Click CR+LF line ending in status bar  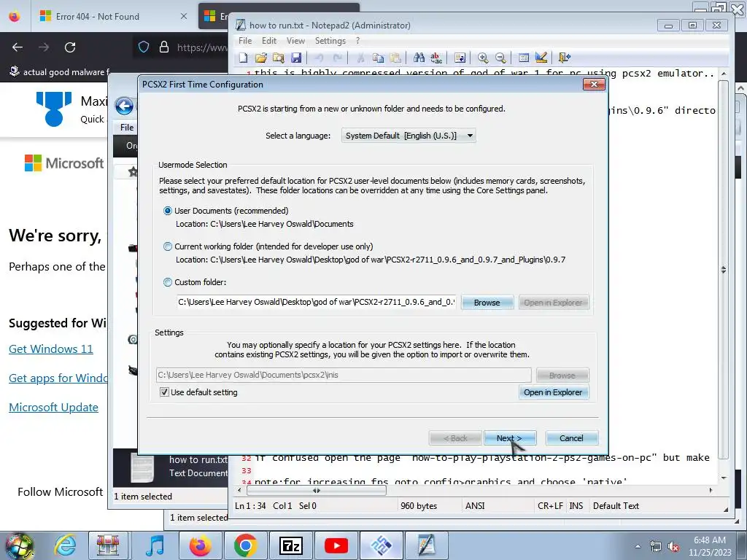(x=550, y=506)
